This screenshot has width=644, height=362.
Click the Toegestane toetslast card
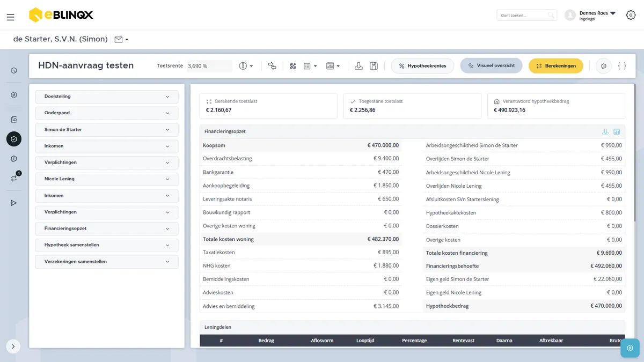pyautogui.click(x=412, y=106)
